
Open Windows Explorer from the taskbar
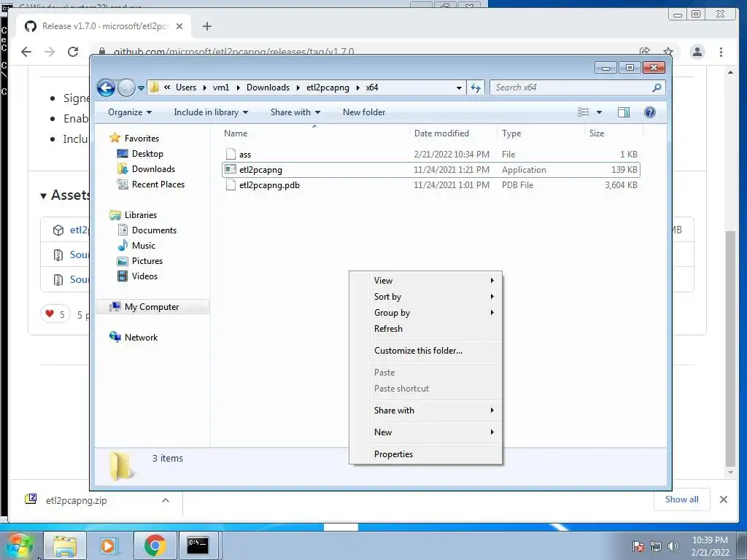(65, 545)
